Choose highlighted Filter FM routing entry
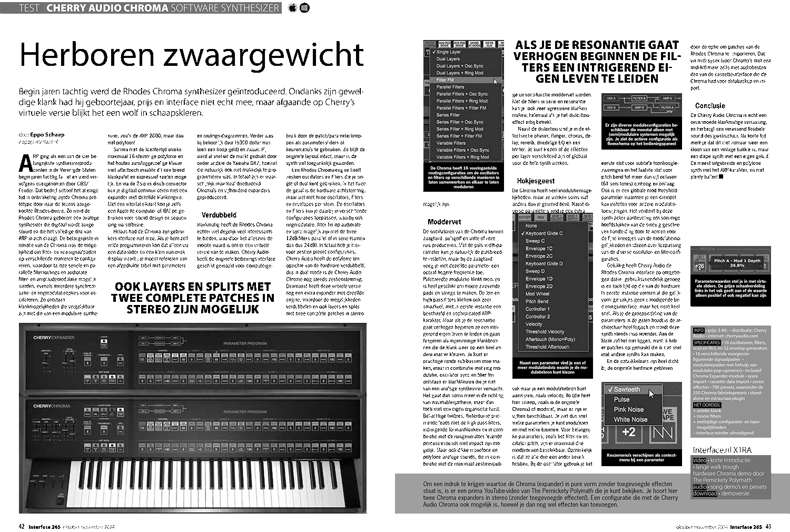Screen dimensions: 790x532 [445, 80]
